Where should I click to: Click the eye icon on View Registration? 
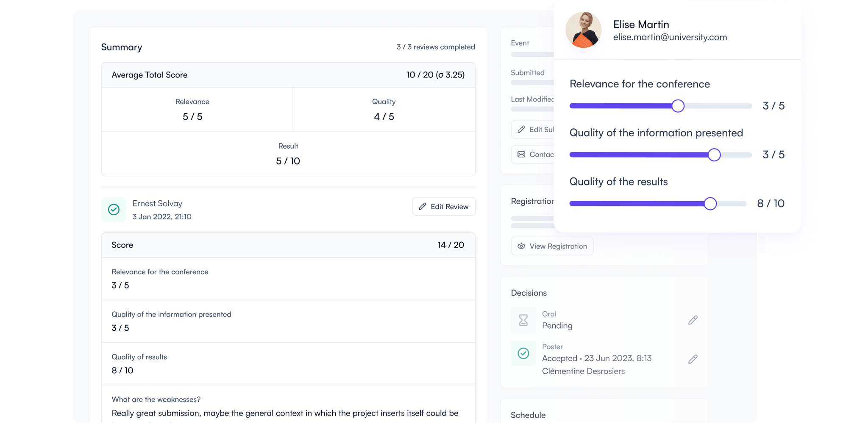coord(521,246)
